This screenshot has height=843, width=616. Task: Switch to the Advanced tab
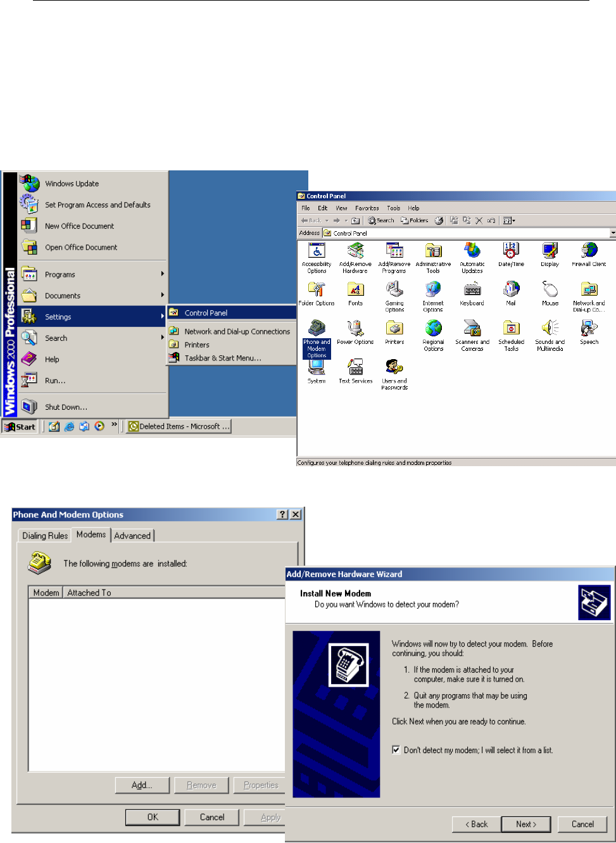[132, 536]
